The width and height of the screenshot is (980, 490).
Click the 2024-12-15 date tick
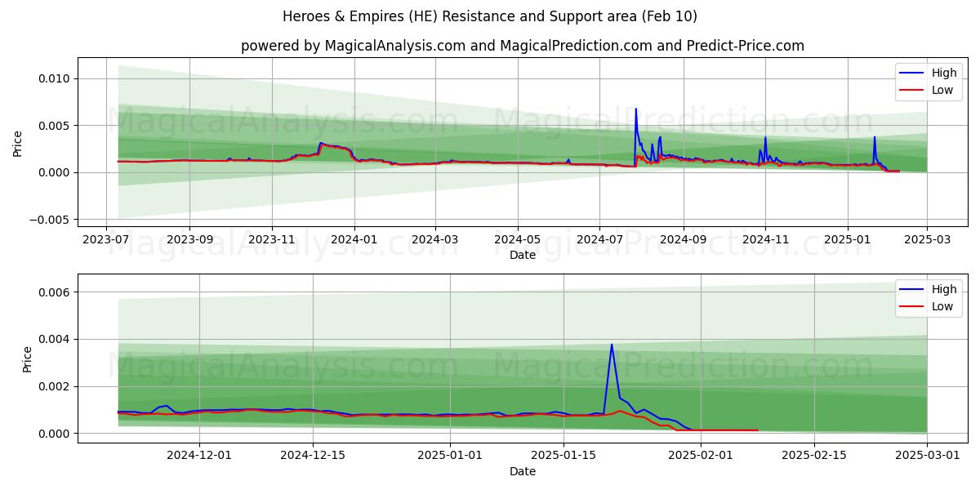(x=313, y=456)
